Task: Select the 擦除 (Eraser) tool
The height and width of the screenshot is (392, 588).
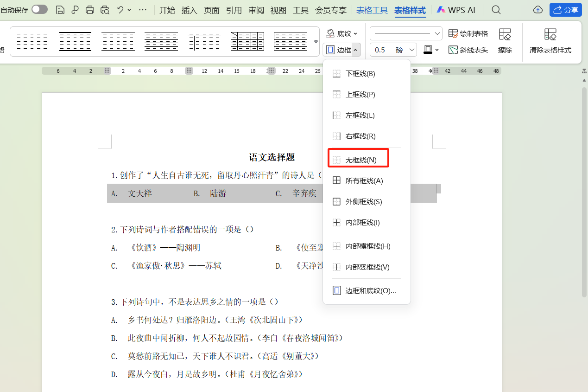Action: tap(505, 39)
